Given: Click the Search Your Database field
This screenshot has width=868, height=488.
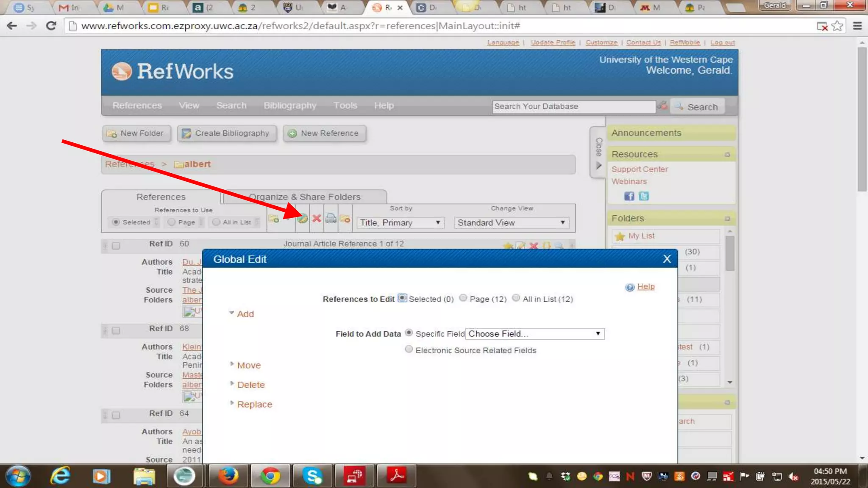Looking at the screenshot, I should [x=574, y=107].
